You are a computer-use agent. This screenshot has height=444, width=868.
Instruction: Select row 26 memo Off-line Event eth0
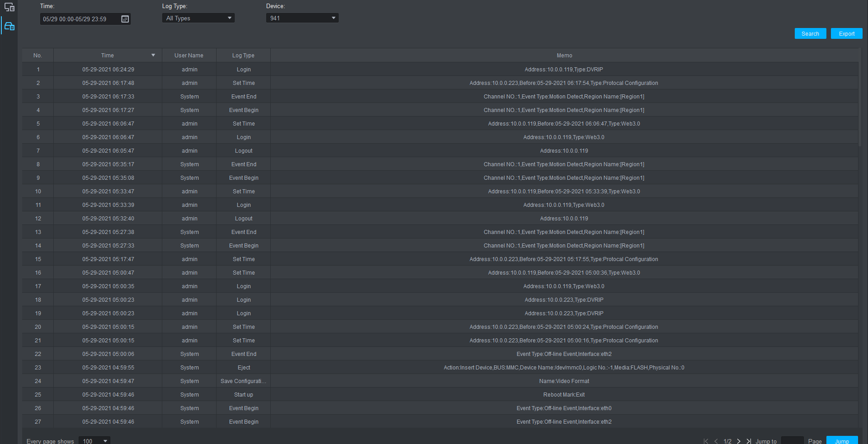[x=564, y=408]
